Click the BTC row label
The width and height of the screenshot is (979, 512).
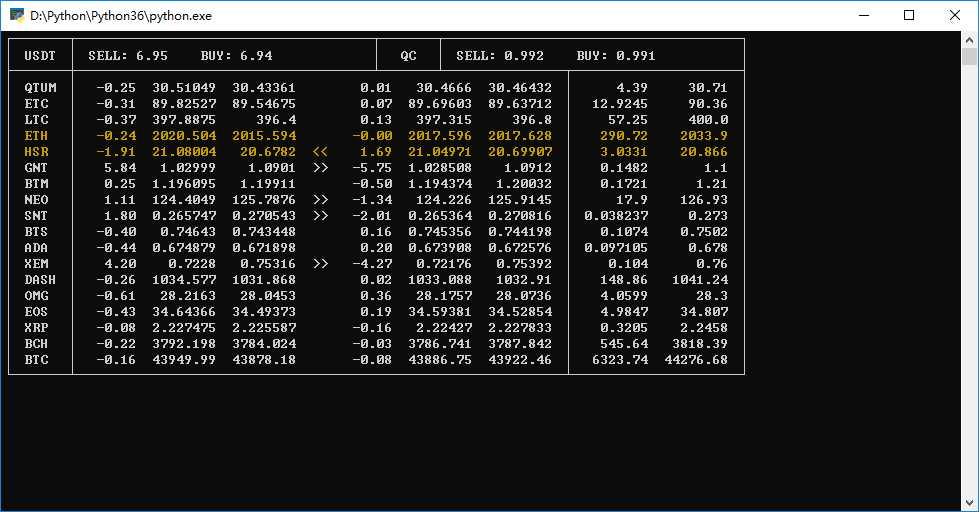pyautogui.click(x=36, y=360)
